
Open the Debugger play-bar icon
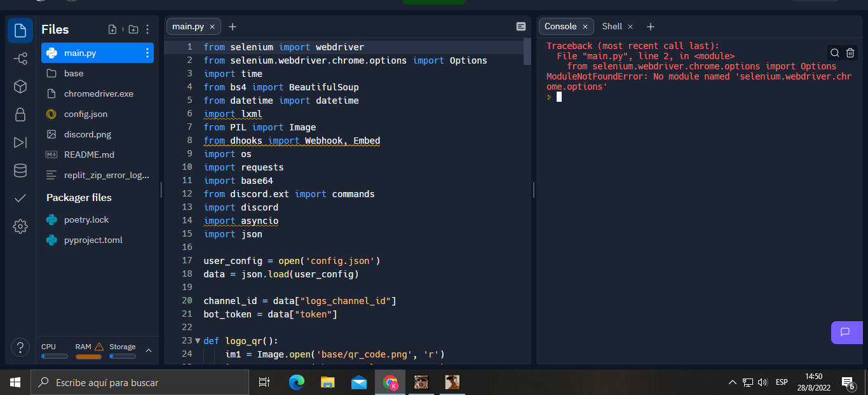point(20,142)
